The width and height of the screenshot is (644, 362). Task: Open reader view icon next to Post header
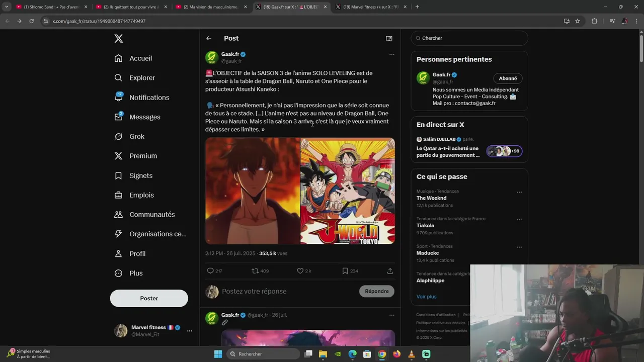coord(389,38)
